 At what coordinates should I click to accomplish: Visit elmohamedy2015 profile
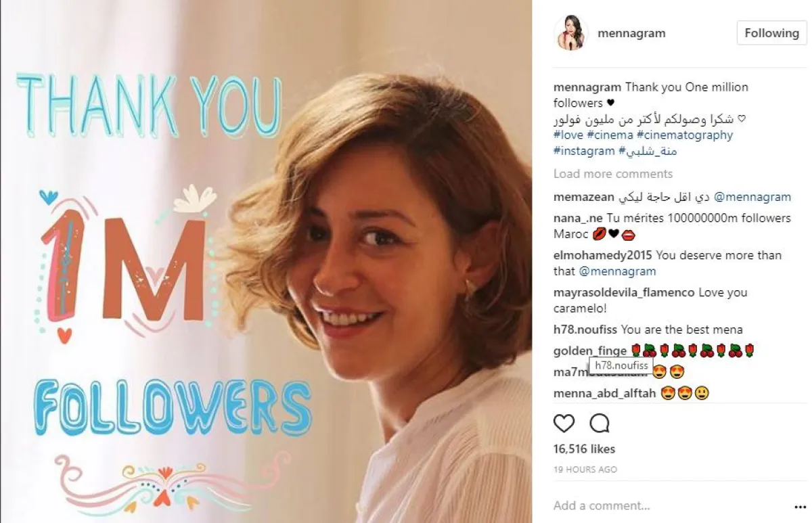pos(602,256)
